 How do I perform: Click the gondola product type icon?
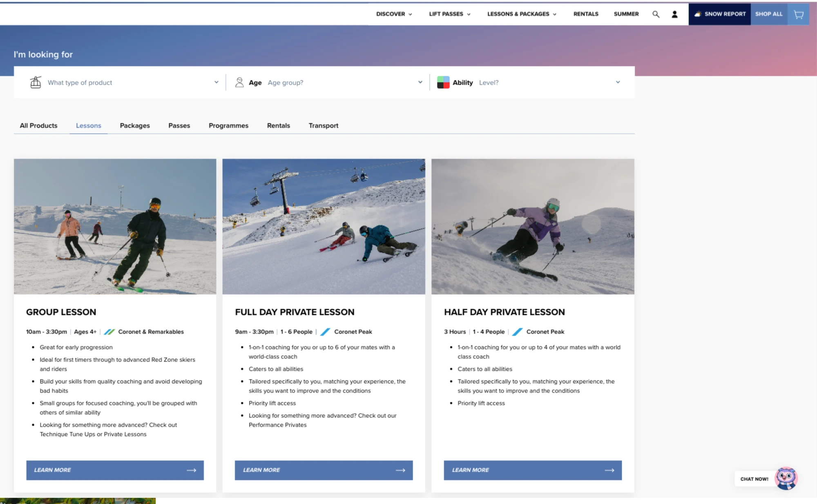click(x=36, y=82)
